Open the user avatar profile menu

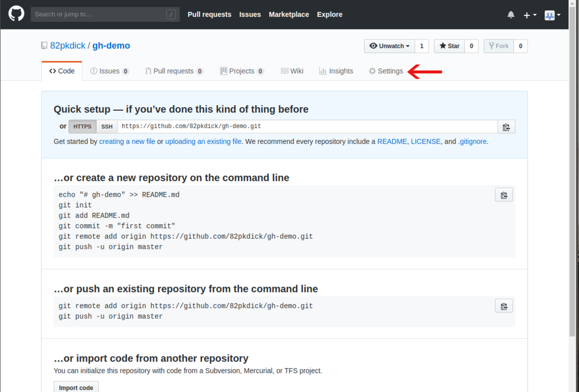[x=552, y=15]
